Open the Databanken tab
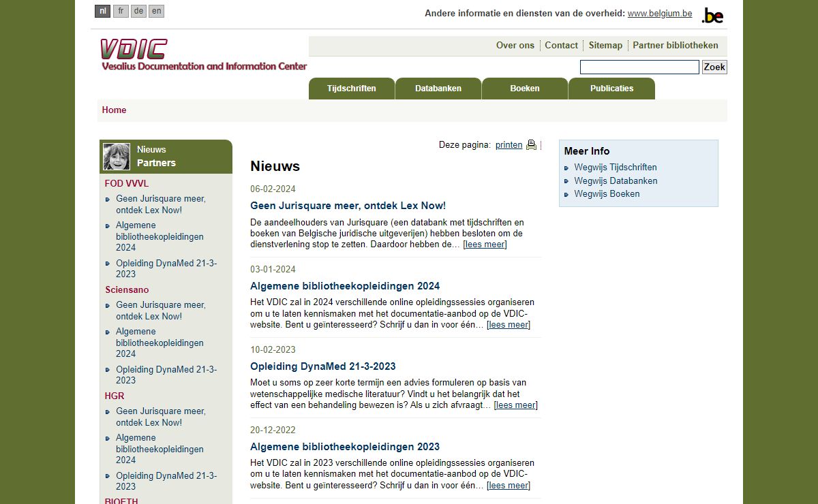This screenshot has width=818, height=504. [x=438, y=89]
